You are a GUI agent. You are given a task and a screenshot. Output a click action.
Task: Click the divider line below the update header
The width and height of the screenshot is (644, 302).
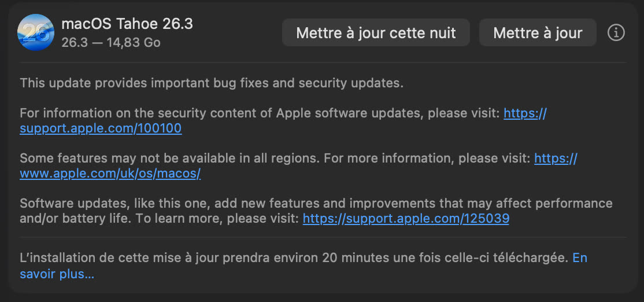[322, 62]
